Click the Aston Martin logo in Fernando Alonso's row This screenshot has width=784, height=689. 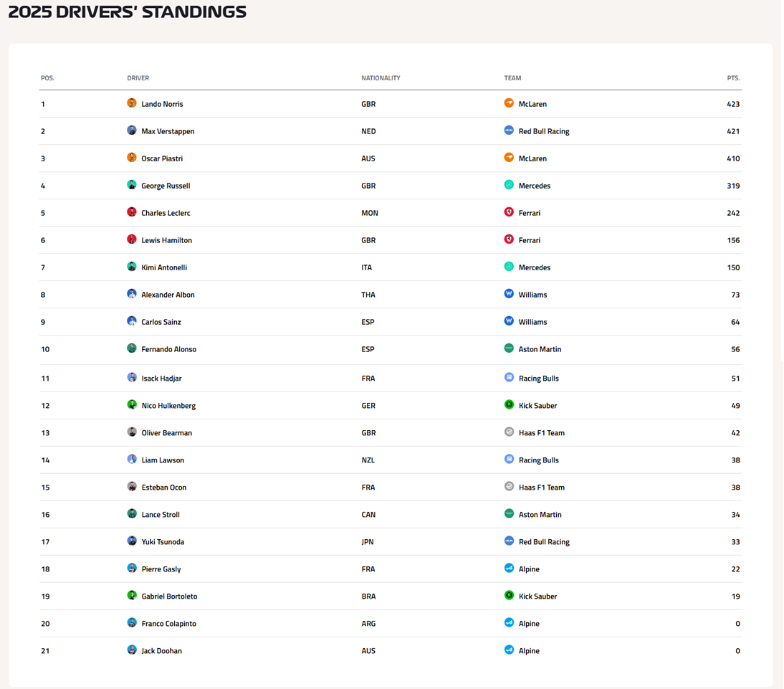point(509,348)
